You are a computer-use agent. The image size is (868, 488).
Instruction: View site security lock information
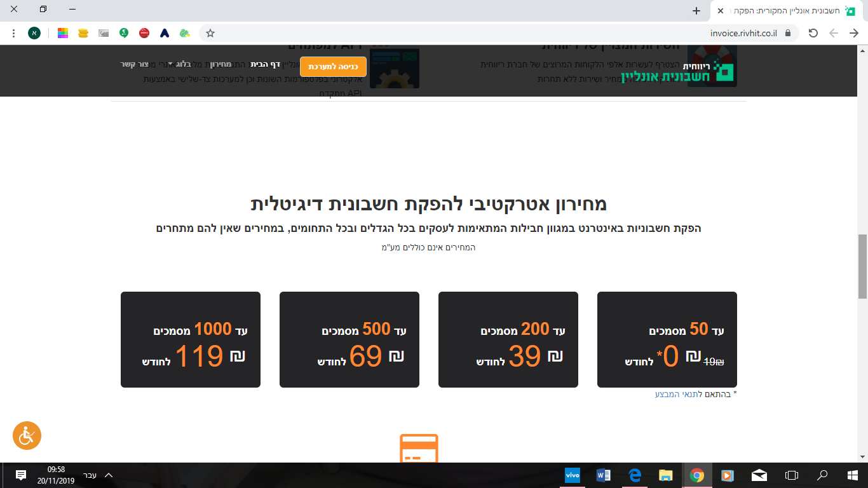pos(788,33)
